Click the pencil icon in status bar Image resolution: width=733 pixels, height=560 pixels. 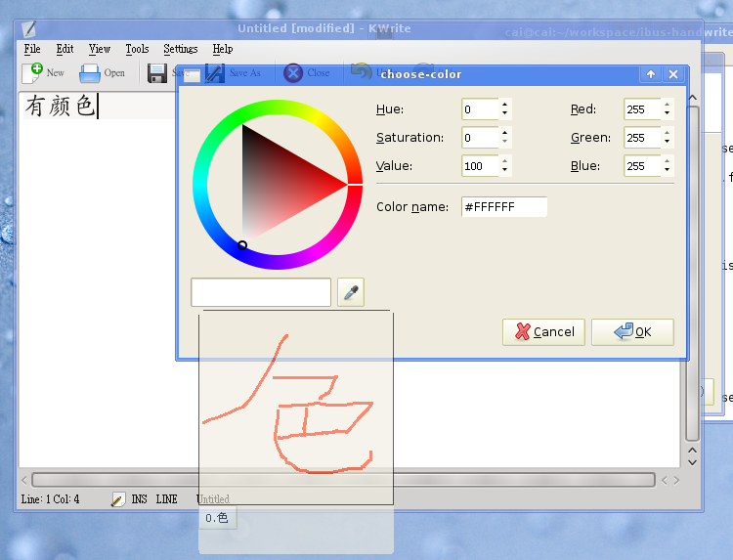point(117,499)
